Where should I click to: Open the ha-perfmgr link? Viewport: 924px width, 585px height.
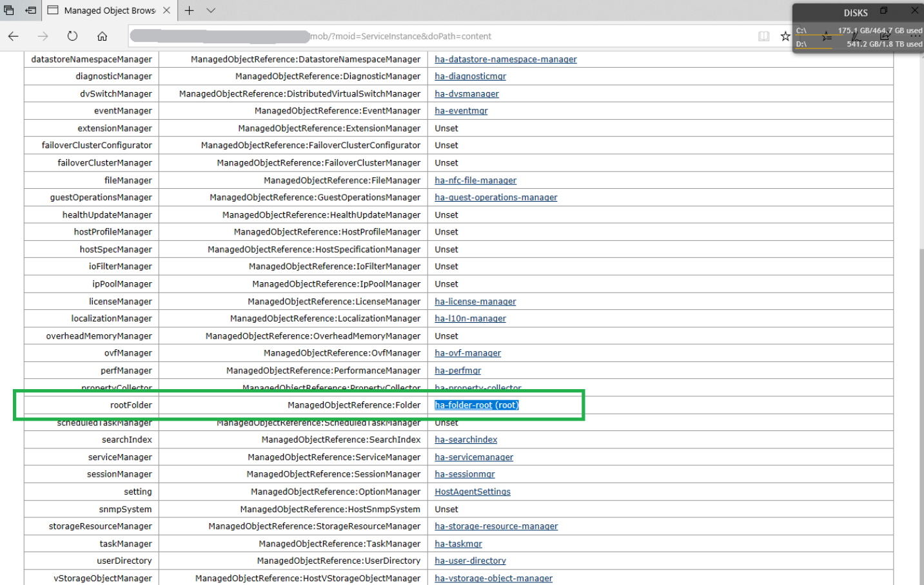click(x=457, y=370)
